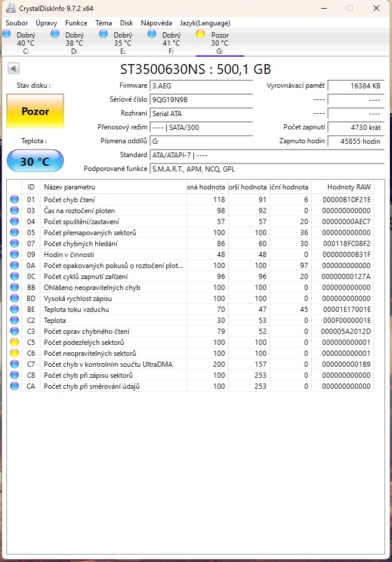
Task: Click status icon for Vysoká rychlost zápisu
Action: (x=14, y=298)
